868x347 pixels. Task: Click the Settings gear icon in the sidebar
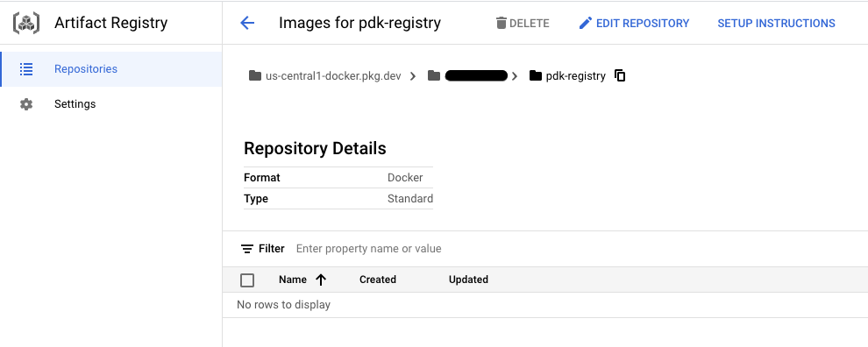pyautogui.click(x=26, y=104)
